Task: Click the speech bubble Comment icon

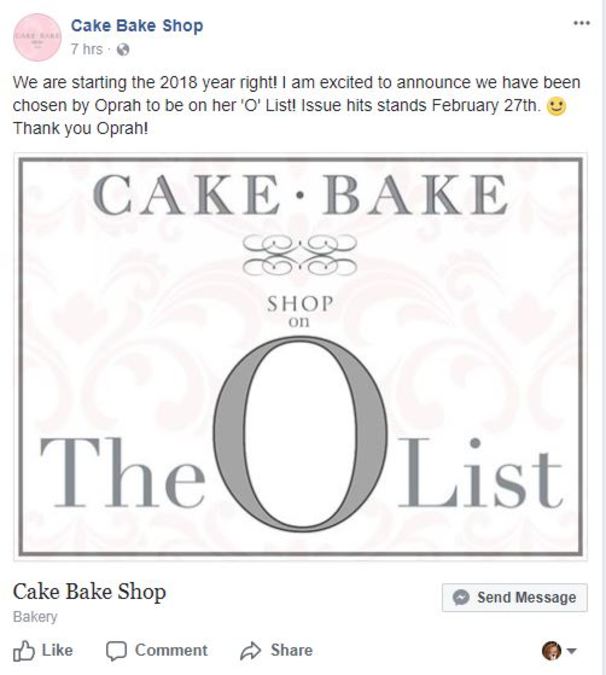Action: (117, 651)
